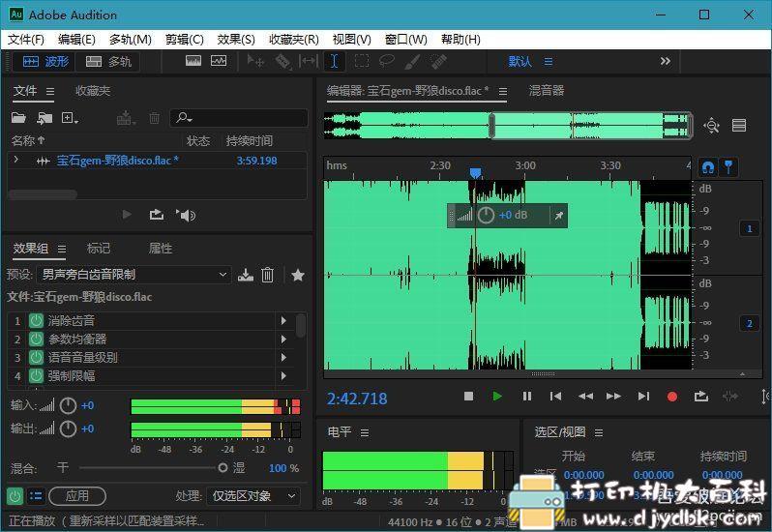
Task: Click the import file icon
Action: pos(45,118)
